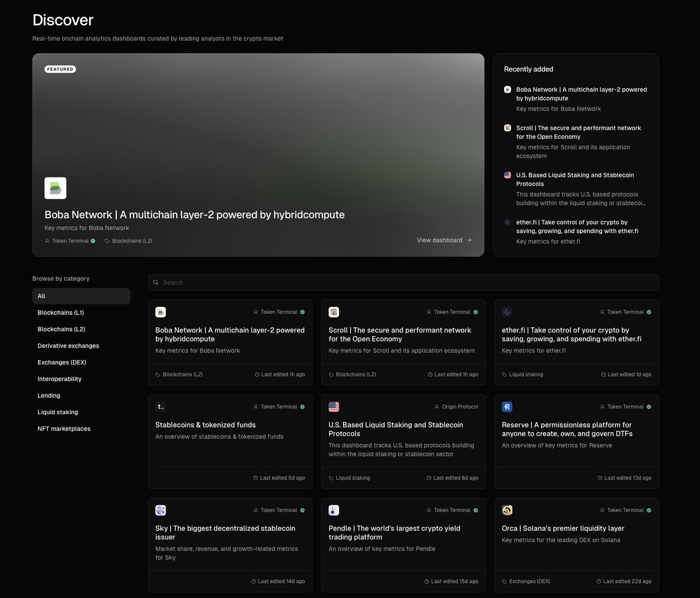
Task: Click the Reserve card logo icon
Action: pos(507,407)
